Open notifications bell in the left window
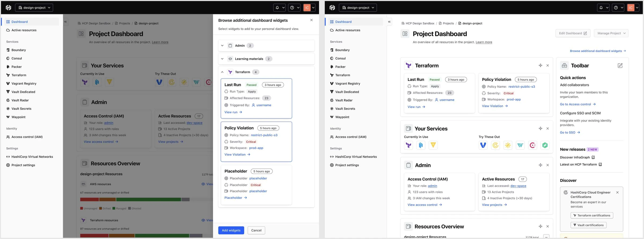The height and width of the screenshot is (239, 644). [x=279, y=8]
